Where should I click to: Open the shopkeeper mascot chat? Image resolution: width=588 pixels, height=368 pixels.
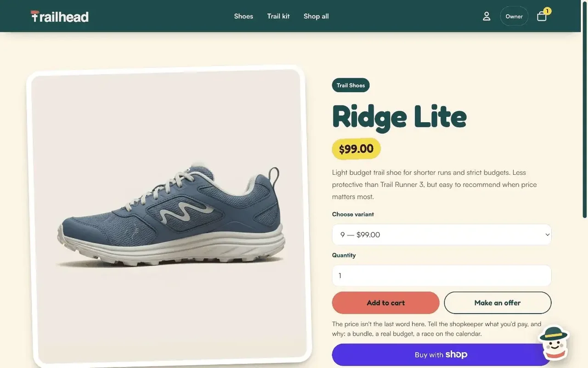[x=554, y=343]
